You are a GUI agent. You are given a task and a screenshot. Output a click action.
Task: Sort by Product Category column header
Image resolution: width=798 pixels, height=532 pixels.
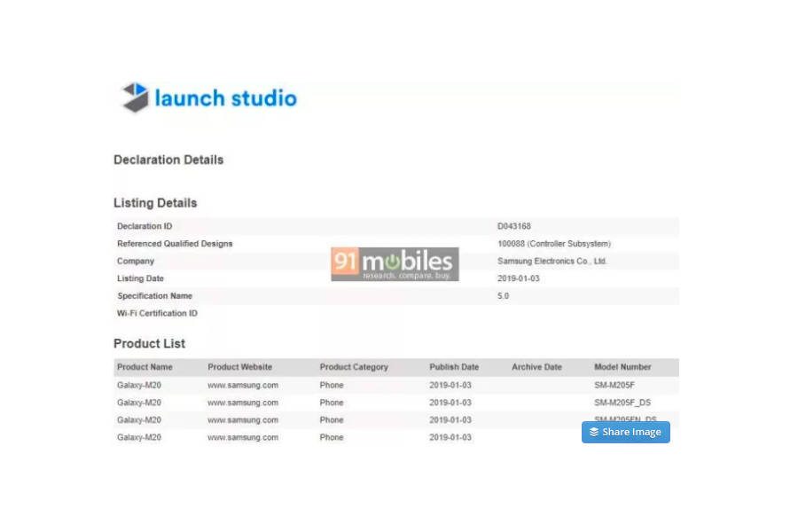354,367
